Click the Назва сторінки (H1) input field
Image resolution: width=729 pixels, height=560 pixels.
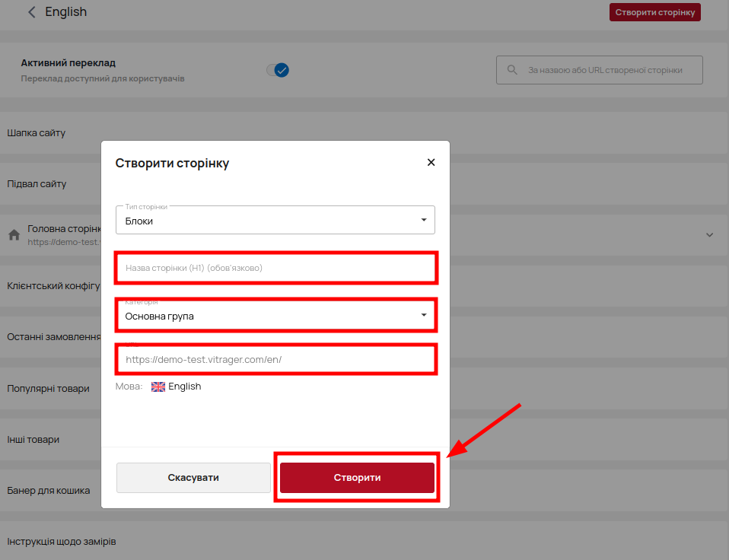point(275,268)
